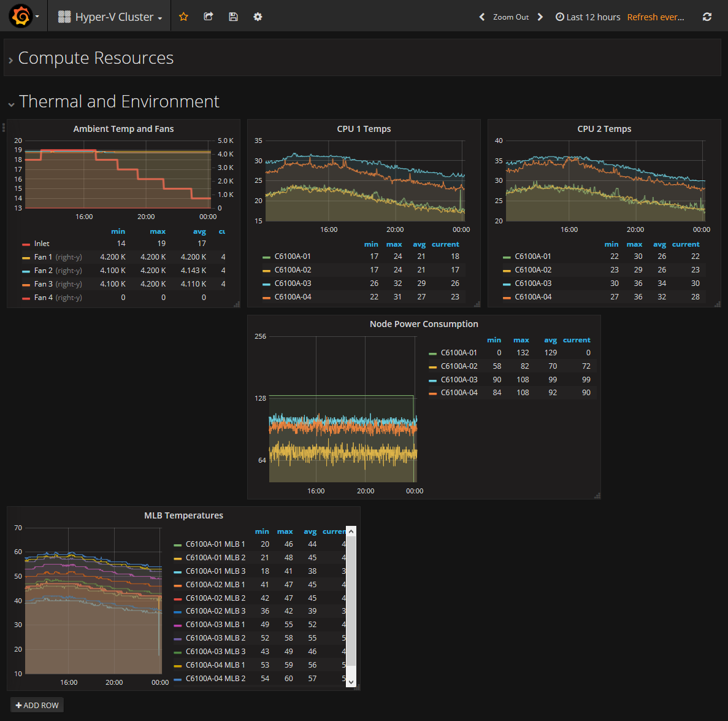Toggle C6100A-03 MLB 1 series in MLB legend
Screen dimensions: 728x721
click(x=215, y=625)
